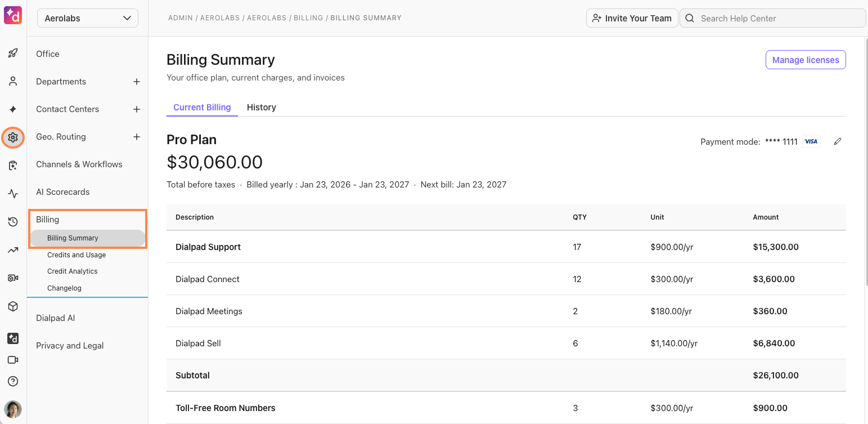
Task: Open Channels & Workflows menu item
Action: point(79,164)
